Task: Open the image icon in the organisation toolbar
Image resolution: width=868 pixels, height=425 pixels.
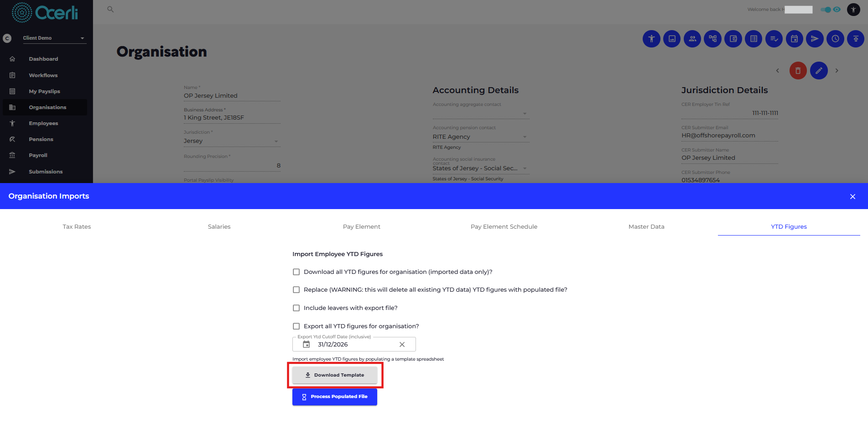Action: click(x=672, y=39)
